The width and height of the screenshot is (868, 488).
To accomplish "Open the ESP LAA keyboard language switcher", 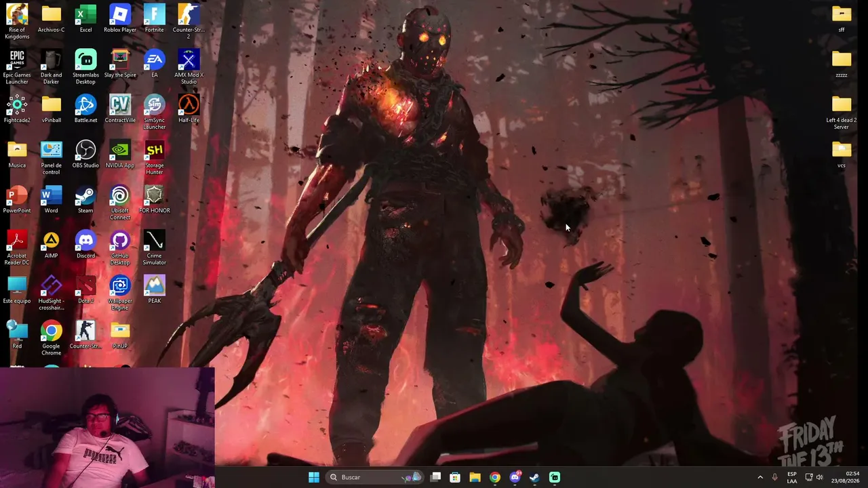I will click(792, 477).
